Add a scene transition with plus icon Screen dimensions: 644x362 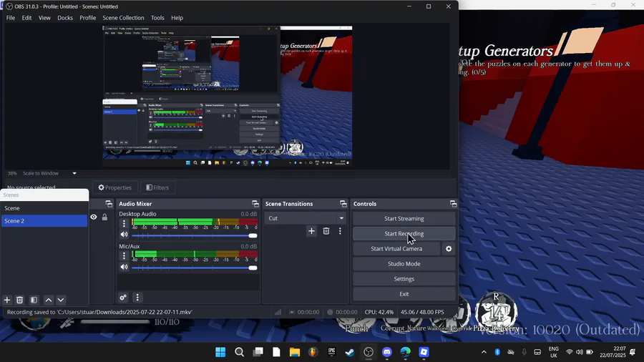(x=311, y=231)
